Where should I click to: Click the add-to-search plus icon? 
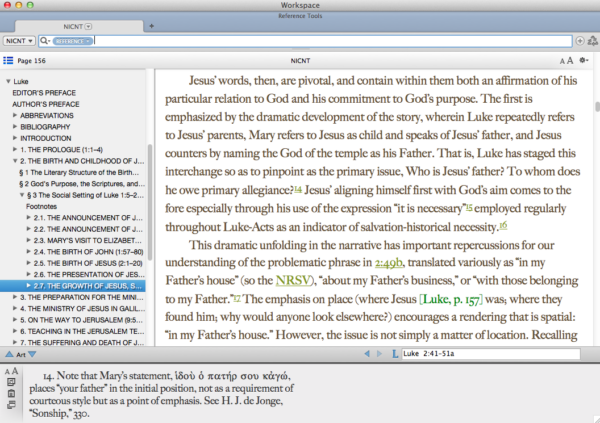click(580, 41)
